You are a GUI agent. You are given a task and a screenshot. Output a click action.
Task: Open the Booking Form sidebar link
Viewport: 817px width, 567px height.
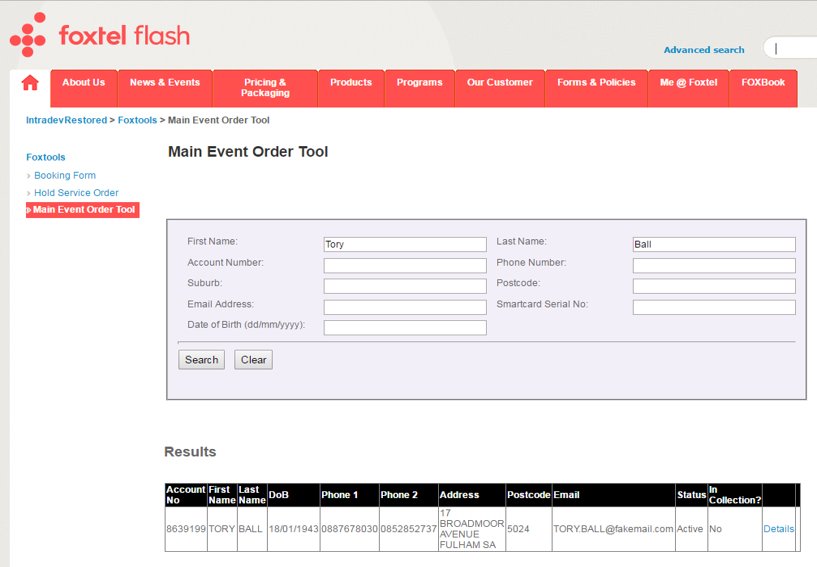(x=65, y=176)
